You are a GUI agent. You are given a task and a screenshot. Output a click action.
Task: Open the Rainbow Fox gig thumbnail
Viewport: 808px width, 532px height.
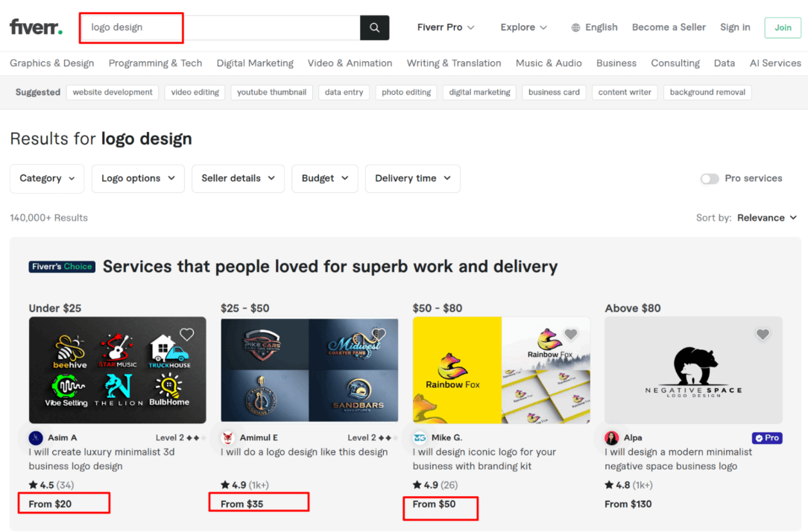(x=502, y=370)
